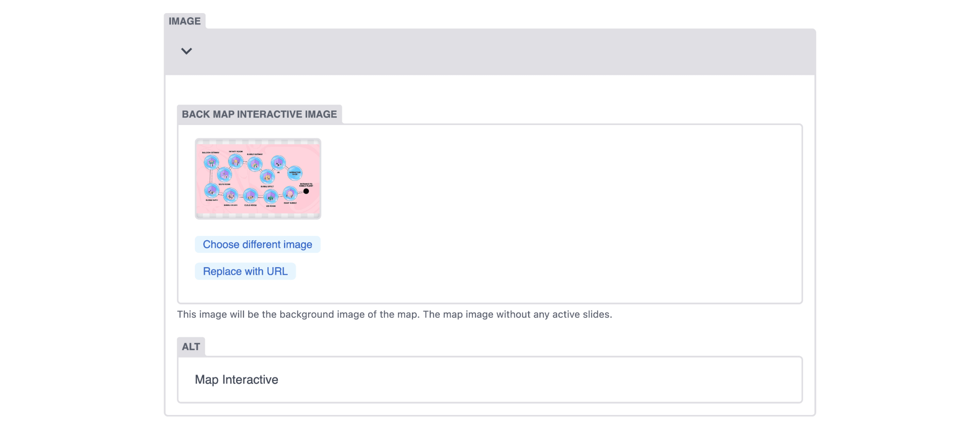This screenshot has width=980, height=430.
Task: Focus the ALT text input field
Action: pyautogui.click(x=489, y=379)
